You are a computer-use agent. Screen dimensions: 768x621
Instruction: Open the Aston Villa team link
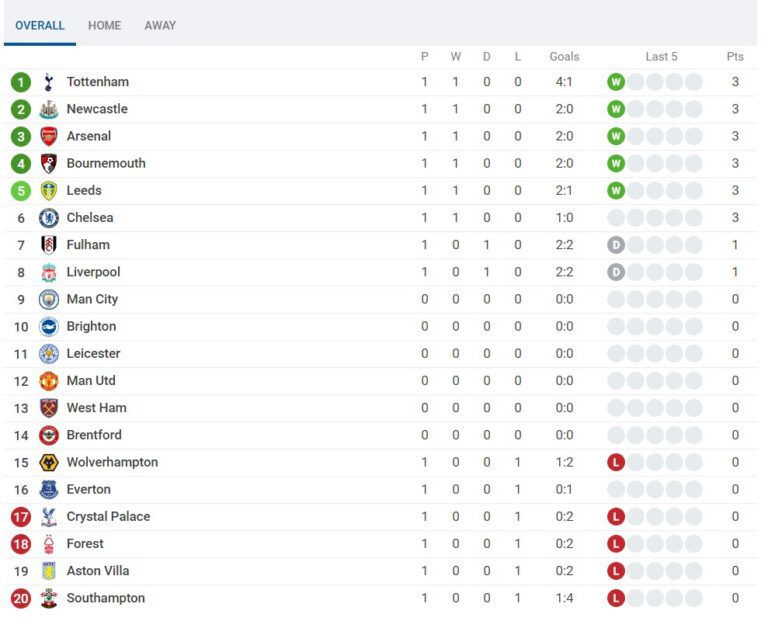(98, 571)
